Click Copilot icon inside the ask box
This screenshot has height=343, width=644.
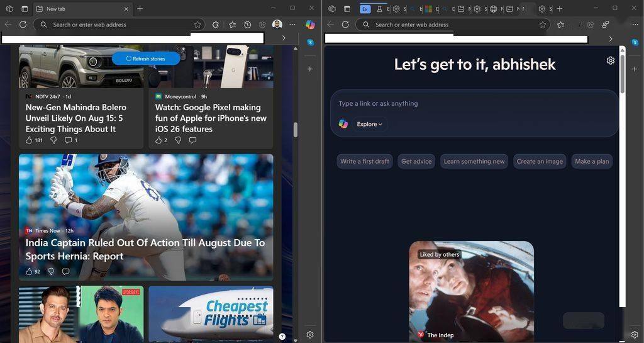343,124
